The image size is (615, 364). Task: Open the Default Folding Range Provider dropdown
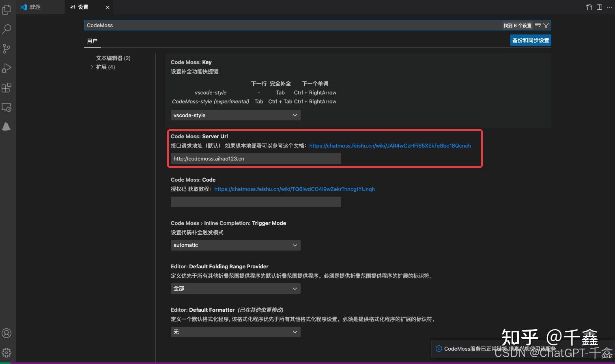point(235,288)
